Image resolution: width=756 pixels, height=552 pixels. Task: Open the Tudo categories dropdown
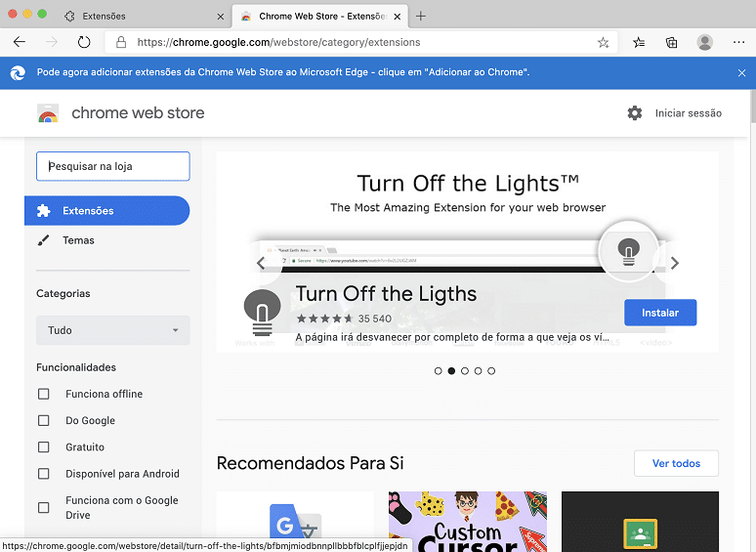point(113,330)
